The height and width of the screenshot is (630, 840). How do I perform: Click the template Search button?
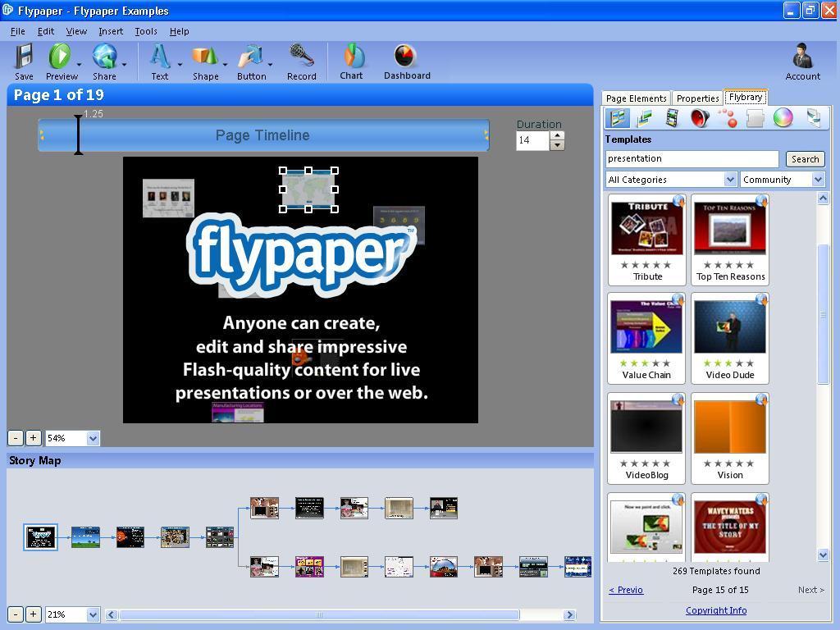coord(806,158)
